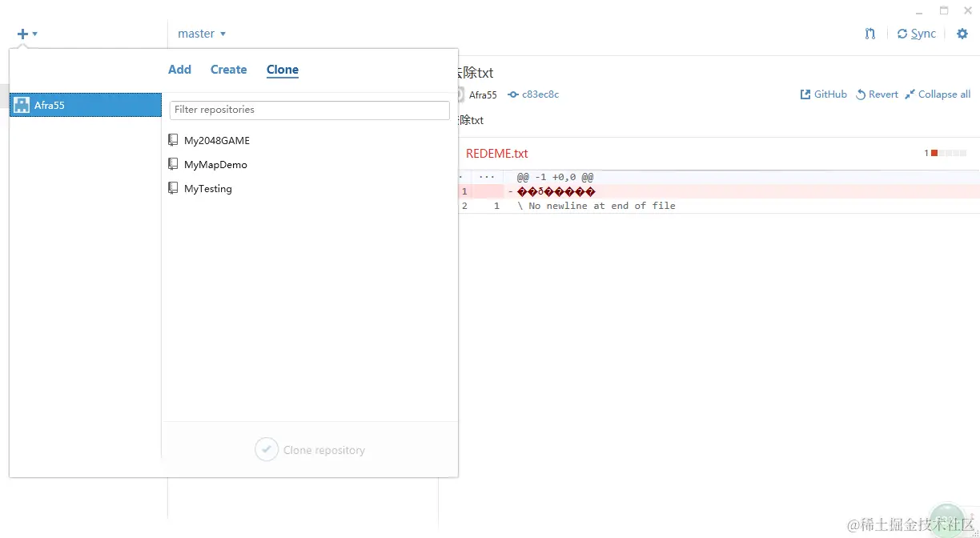980x538 pixels.
Task: Close the GitHub Desktop window
Action: (967, 10)
